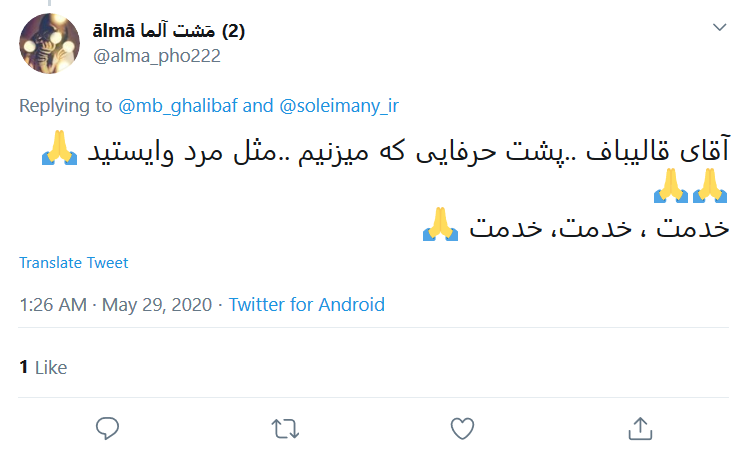Expand the tweet options chevron
This screenshot has width=748, height=458.
(720, 28)
